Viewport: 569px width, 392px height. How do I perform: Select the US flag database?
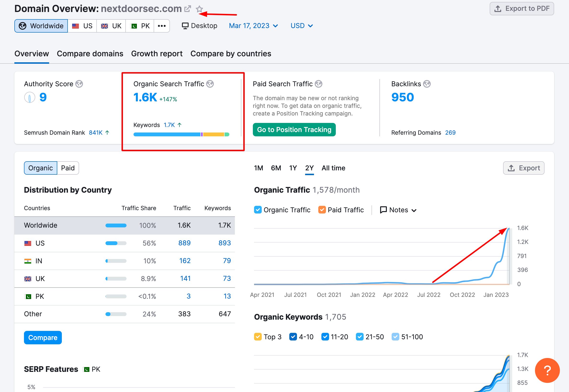(x=82, y=26)
